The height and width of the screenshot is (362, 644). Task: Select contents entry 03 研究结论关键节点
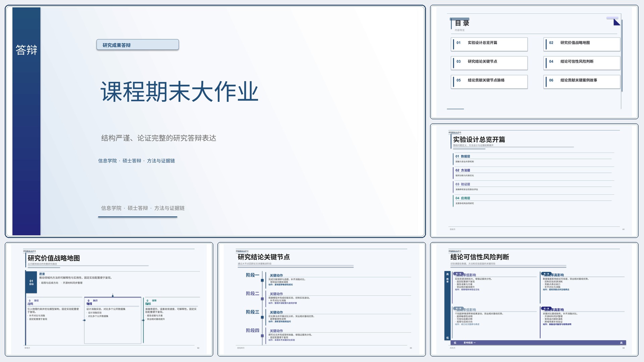[489, 63]
